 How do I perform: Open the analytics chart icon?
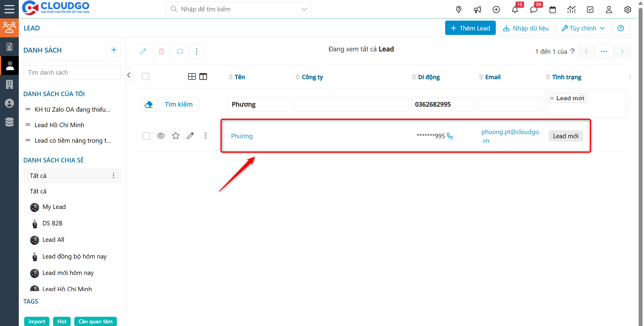click(x=571, y=9)
